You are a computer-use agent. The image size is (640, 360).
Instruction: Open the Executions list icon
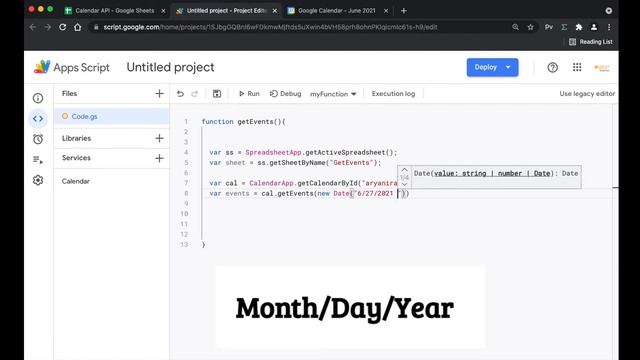38,160
